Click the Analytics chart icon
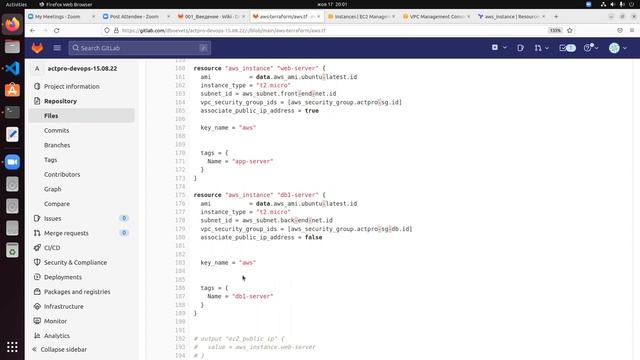 (37, 336)
